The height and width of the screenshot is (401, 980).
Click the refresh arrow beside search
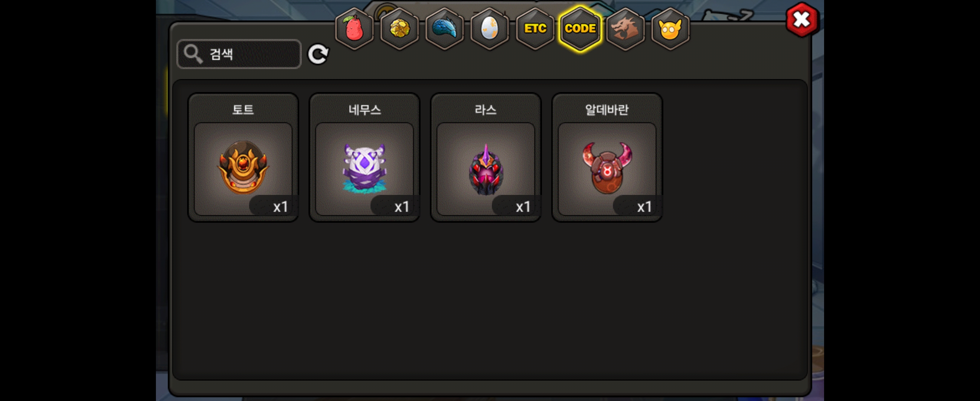click(318, 54)
